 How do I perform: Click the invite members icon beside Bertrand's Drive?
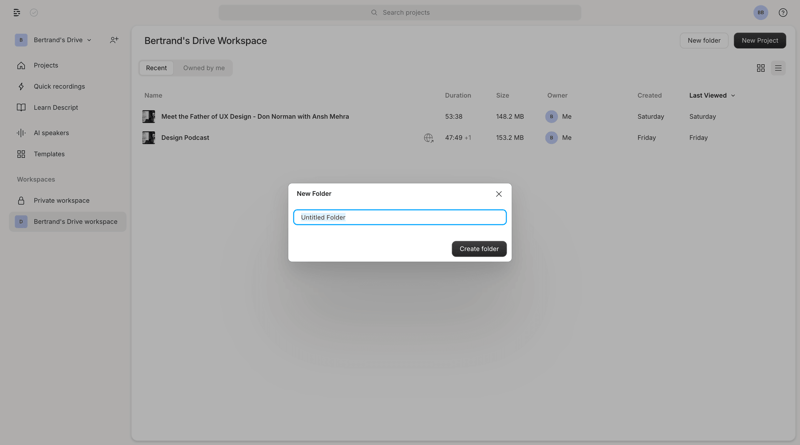click(114, 40)
